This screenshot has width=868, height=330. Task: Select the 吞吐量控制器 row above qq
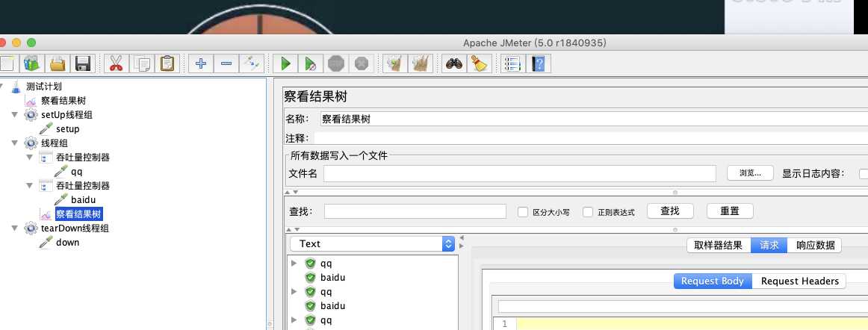point(82,158)
